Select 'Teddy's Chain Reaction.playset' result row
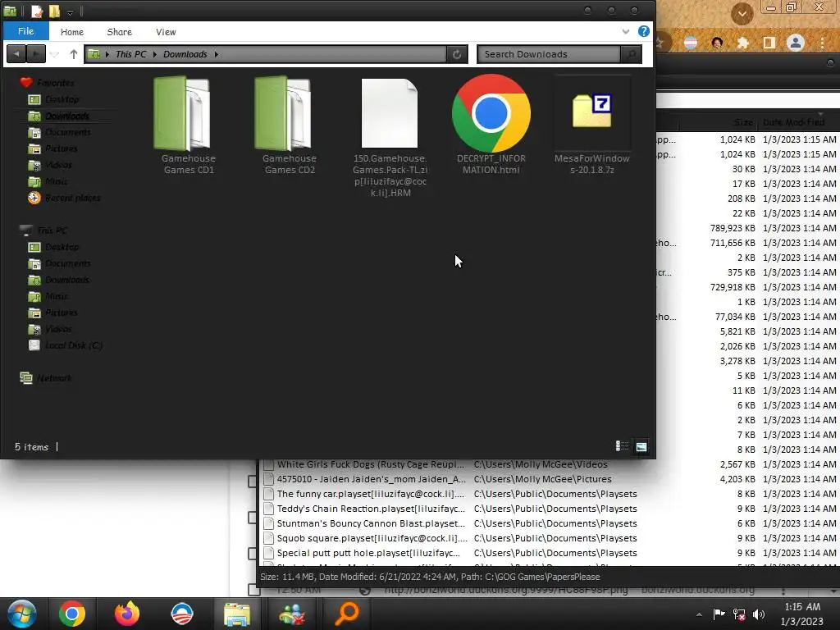 click(549, 509)
